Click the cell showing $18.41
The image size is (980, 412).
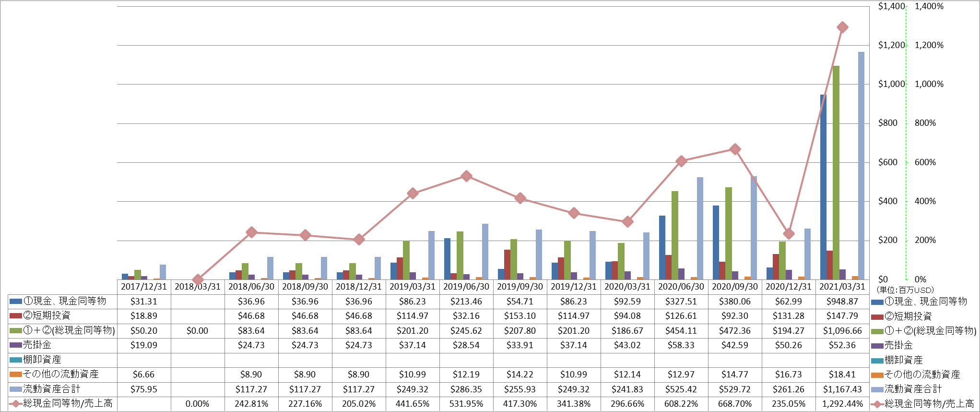click(x=842, y=375)
